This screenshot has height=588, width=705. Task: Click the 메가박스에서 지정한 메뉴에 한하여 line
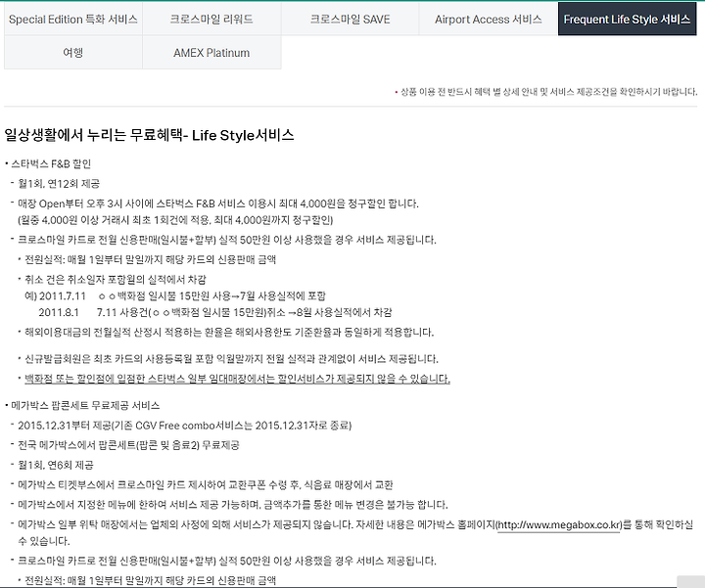point(233,505)
